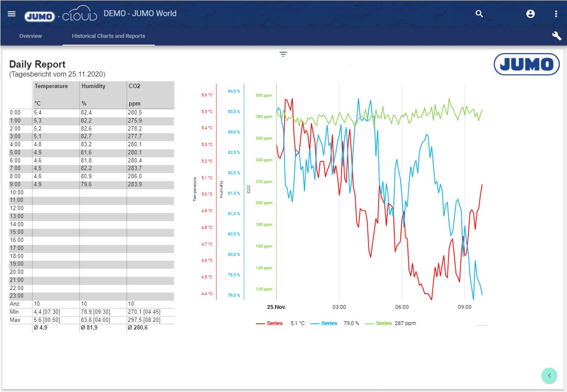Open the hamburger navigation menu

pos(12,14)
